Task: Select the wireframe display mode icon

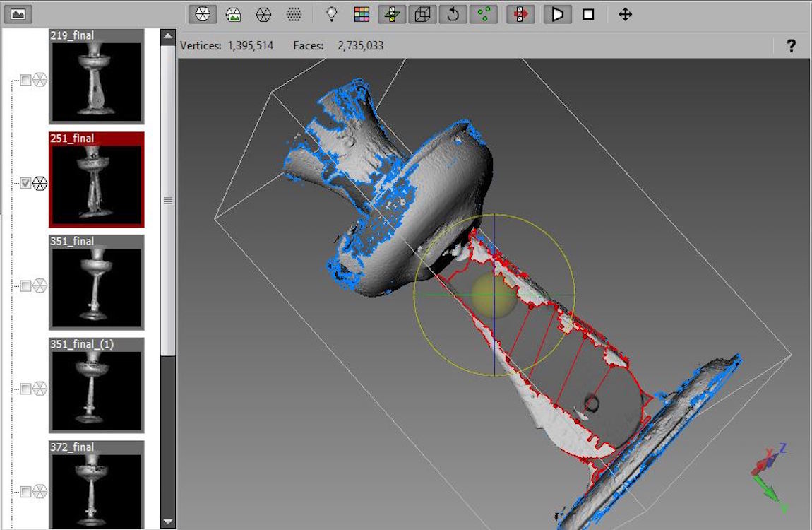Action: tap(263, 14)
